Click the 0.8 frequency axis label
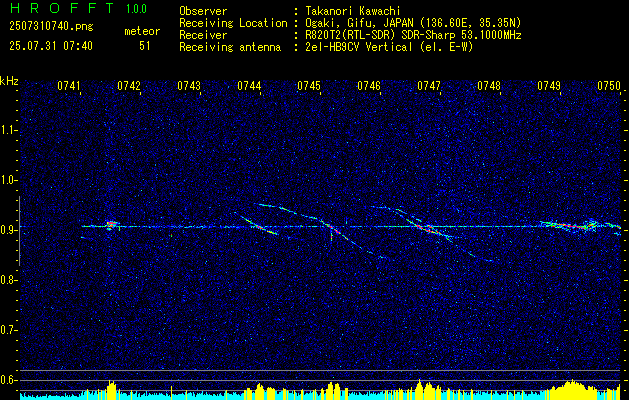 click(9, 280)
